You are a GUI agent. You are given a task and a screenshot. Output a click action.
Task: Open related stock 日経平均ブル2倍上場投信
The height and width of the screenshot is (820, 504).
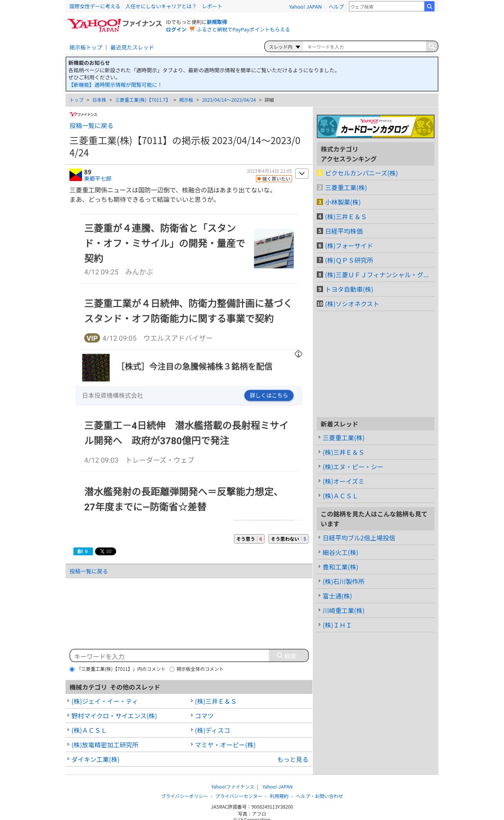point(359,538)
